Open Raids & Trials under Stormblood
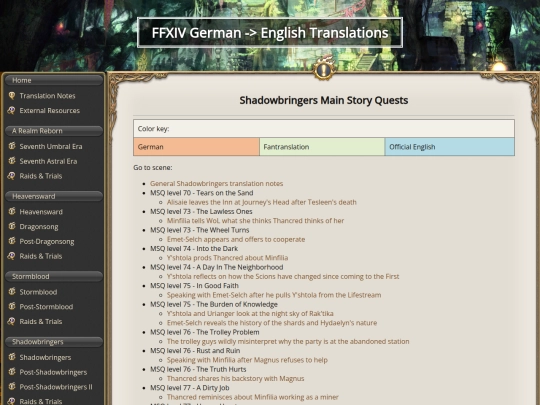Viewport: 540px width, 405px height. click(x=41, y=322)
